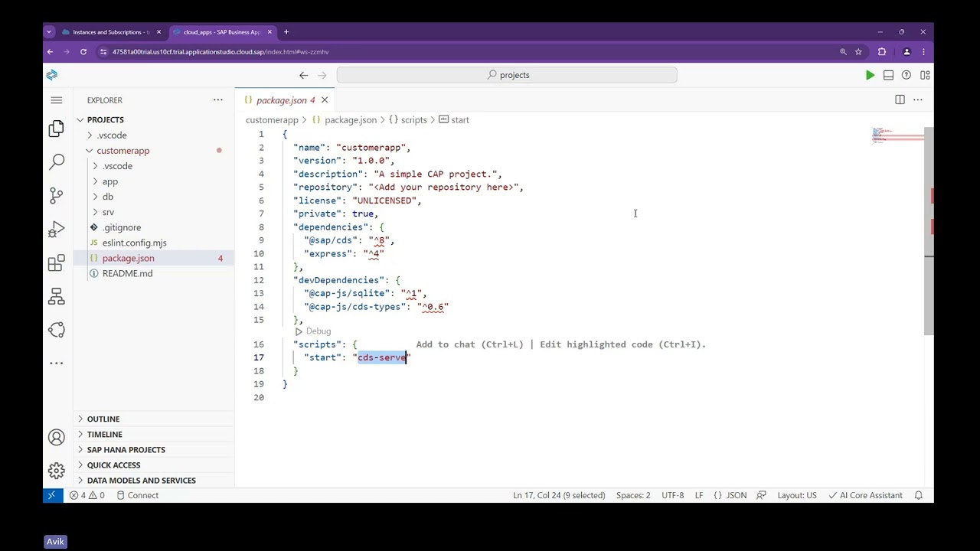This screenshot has width=980, height=551.
Task: Go forward in editor navigation history
Action: pyautogui.click(x=322, y=75)
